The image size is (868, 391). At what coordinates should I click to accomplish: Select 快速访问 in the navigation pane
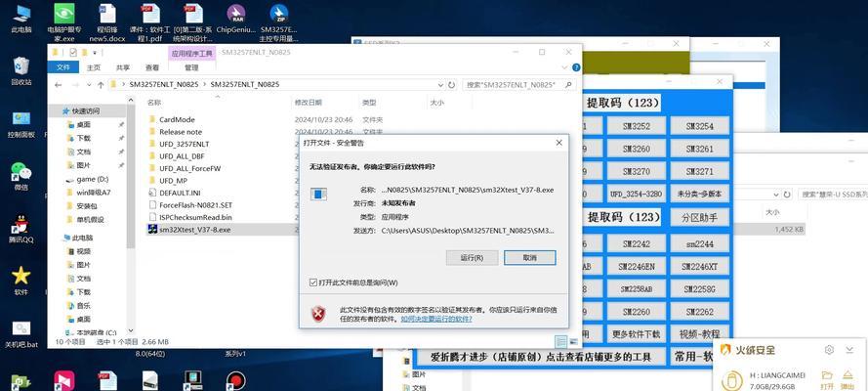coord(87,110)
